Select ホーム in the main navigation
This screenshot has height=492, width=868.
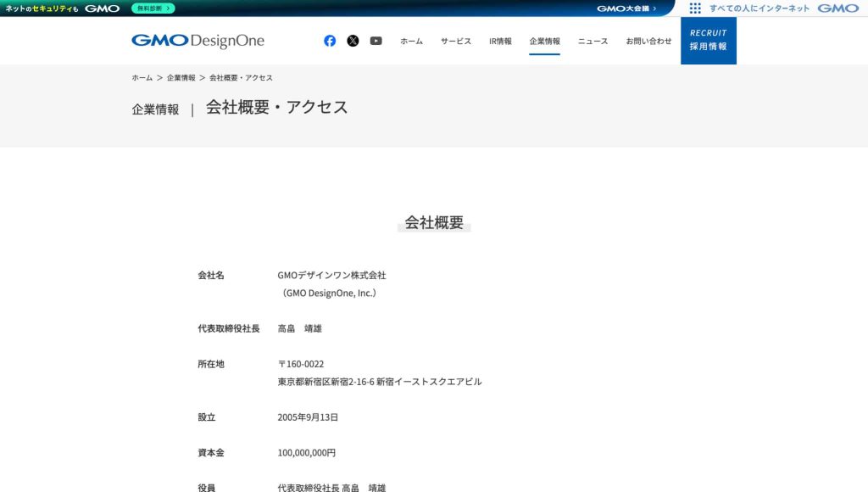tap(411, 41)
